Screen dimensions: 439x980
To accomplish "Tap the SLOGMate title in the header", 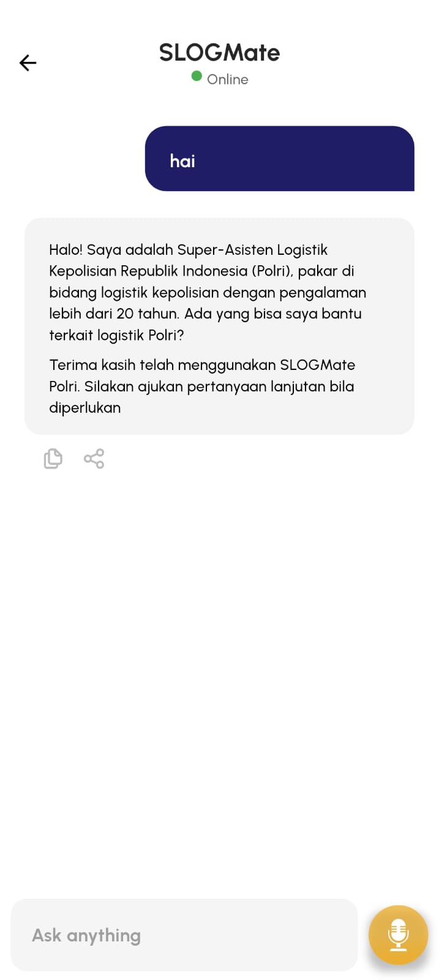I will click(x=219, y=53).
